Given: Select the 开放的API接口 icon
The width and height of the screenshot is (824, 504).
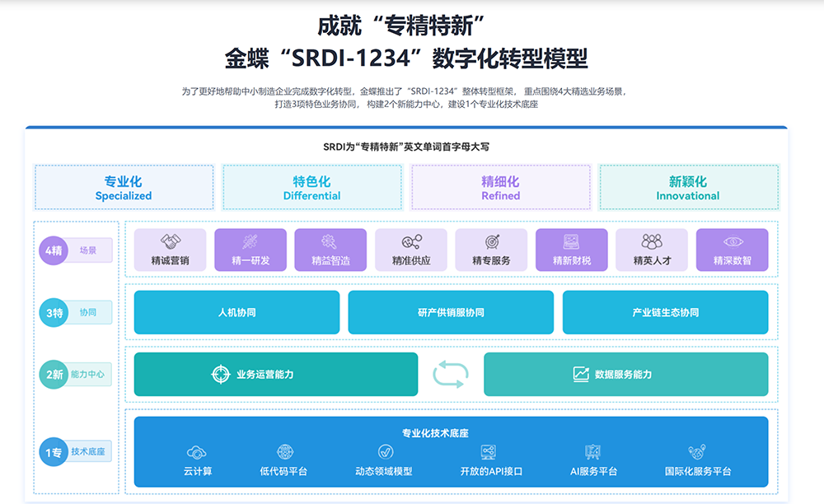Looking at the screenshot, I should pos(488,452).
